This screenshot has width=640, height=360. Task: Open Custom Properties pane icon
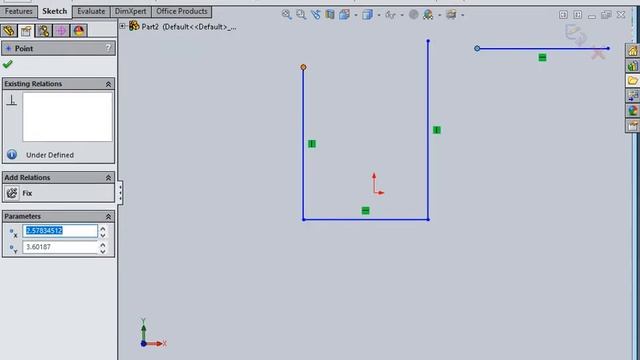pos(632,125)
